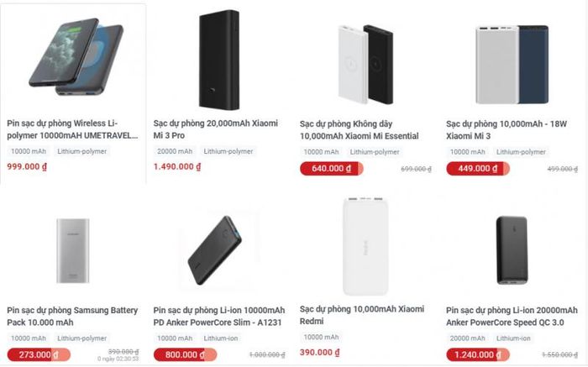Open the Xiaomi Mi Essential wireless charger image
Screen dimensions: 588x367
pyautogui.click(x=365, y=65)
